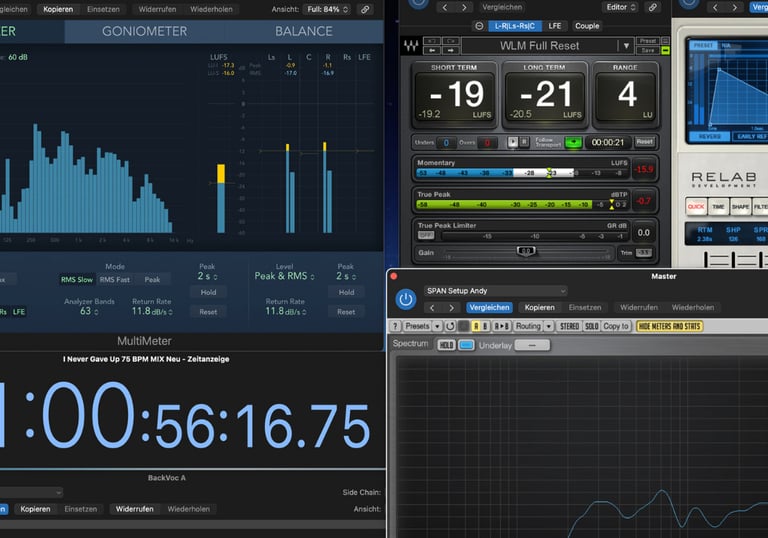
Task: Click the link icon in WLM header
Action: pyautogui.click(x=652, y=7)
